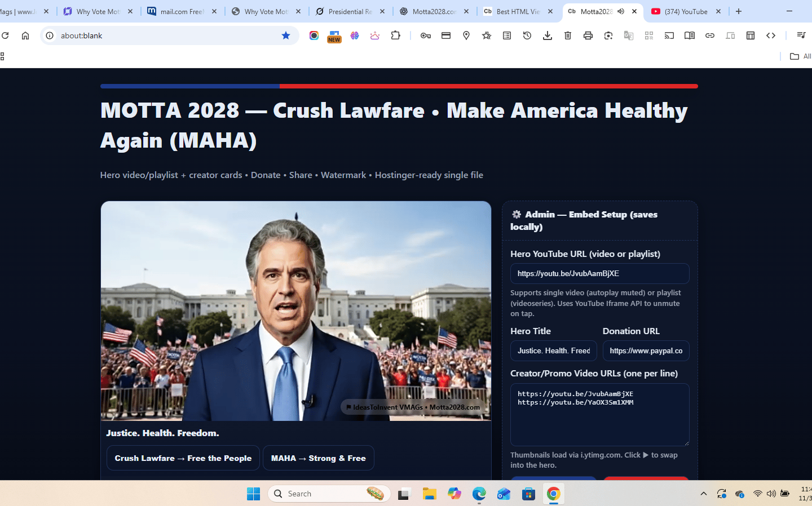
Task: Click the about:blank address bar
Action: [x=169, y=35]
